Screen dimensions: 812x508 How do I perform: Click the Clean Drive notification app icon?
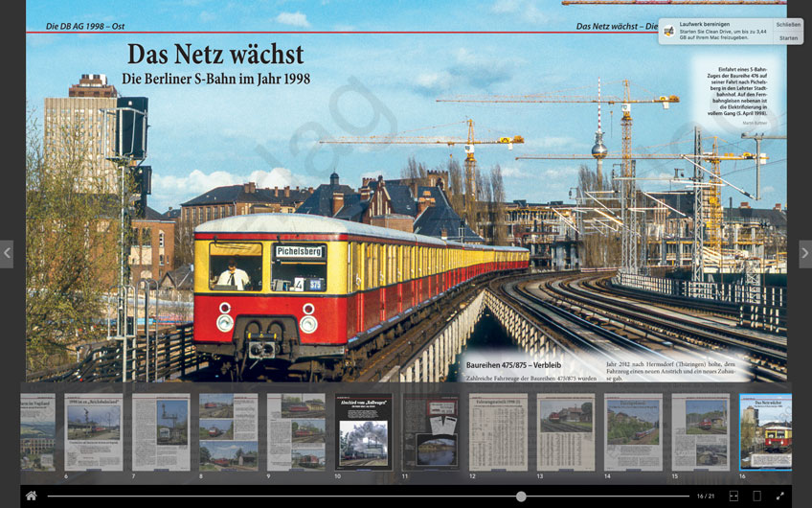[669, 31]
